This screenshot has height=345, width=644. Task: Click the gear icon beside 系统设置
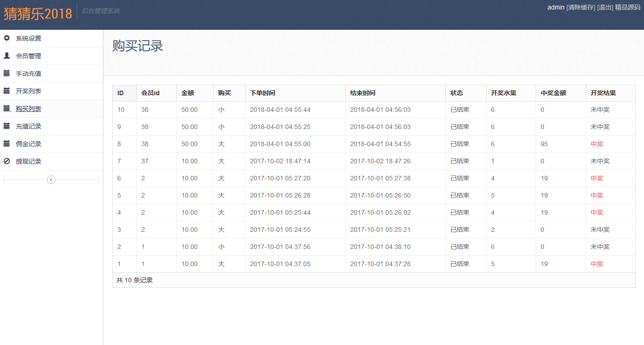pyautogui.click(x=7, y=38)
